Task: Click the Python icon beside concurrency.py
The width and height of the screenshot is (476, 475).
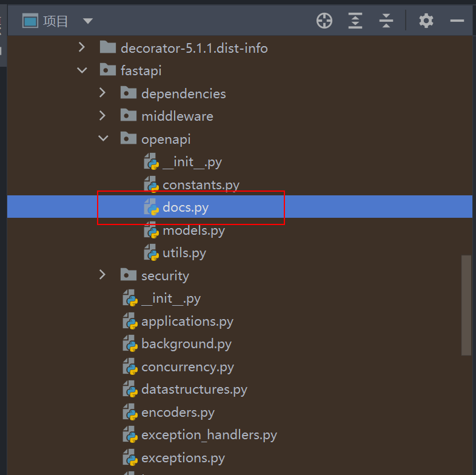Action: [130, 366]
